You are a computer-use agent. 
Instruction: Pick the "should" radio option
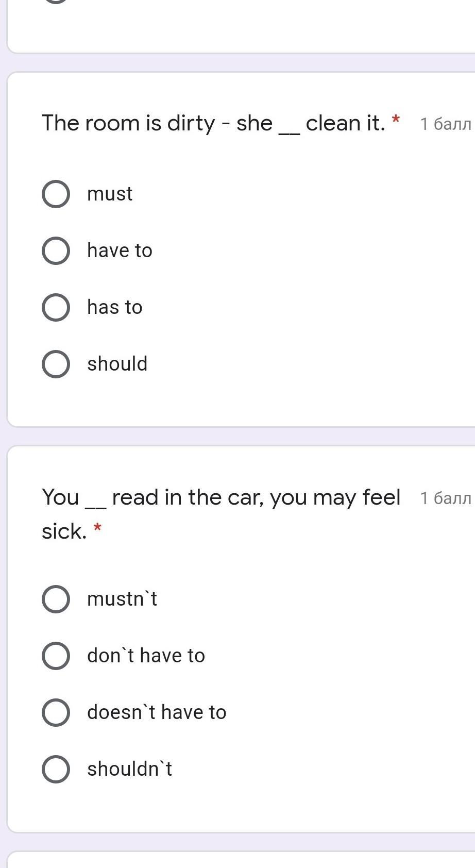point(56,364)
